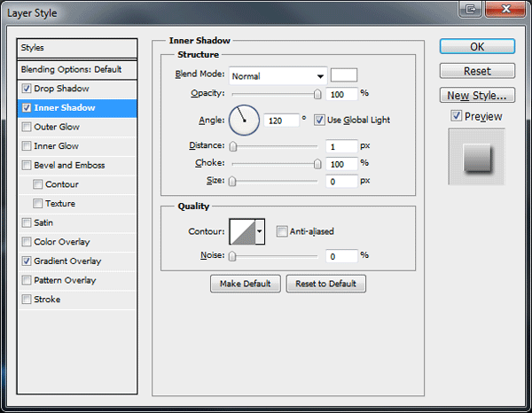Viewport: 532px width, 413px height.
Task: Check the Contour sub-option checkbox
Action: (x=37, y=184)
